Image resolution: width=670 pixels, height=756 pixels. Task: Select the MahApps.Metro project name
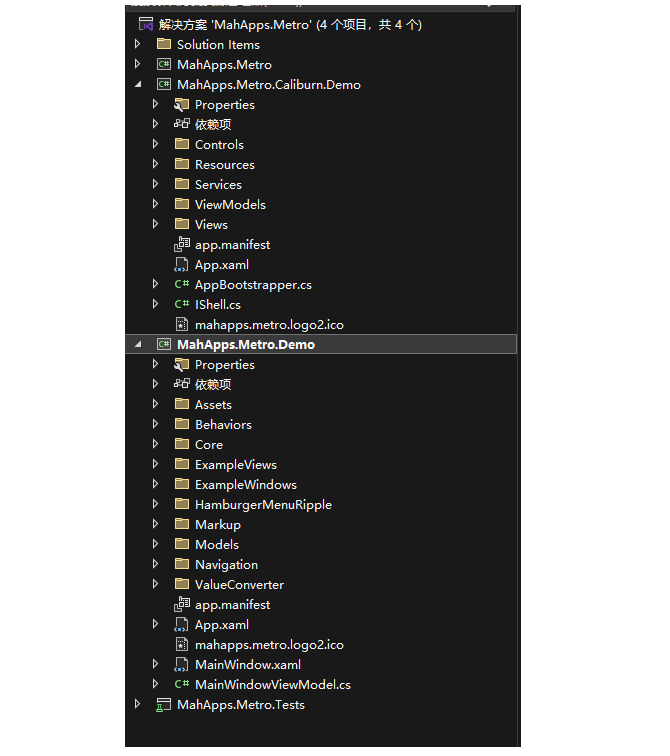coord(224,64)
